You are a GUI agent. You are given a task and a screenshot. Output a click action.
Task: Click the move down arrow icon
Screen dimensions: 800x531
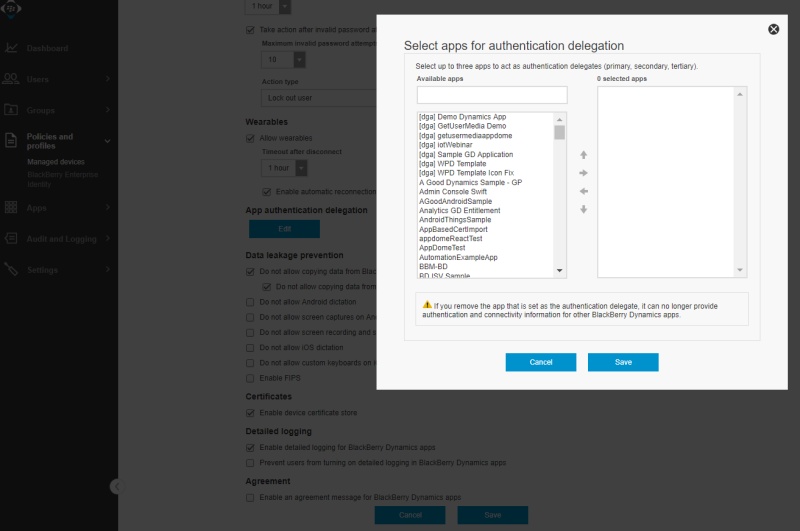tap(584, 210)
